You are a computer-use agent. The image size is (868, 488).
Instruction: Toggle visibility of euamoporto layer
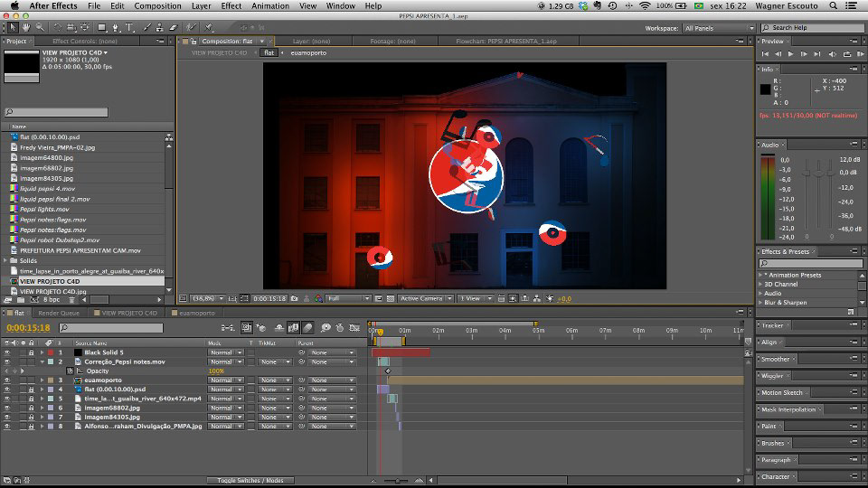[x=7, y=380]
